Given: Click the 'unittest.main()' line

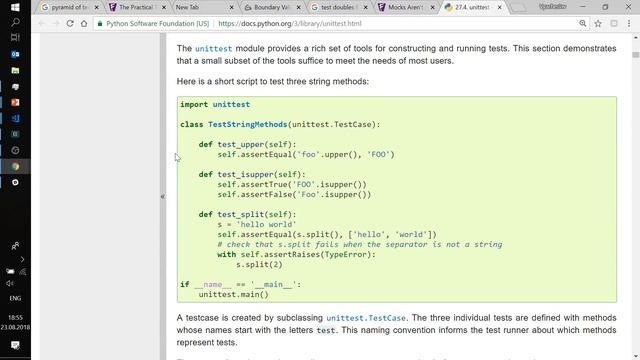Looking at the screenshot, I should pyautogui.click(x=233, y=295).
